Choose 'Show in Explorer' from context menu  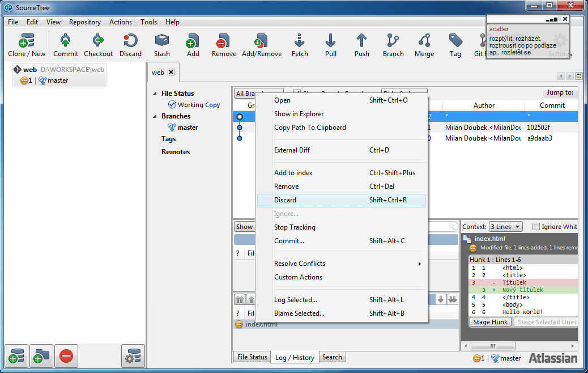click(x=342, y=114)
